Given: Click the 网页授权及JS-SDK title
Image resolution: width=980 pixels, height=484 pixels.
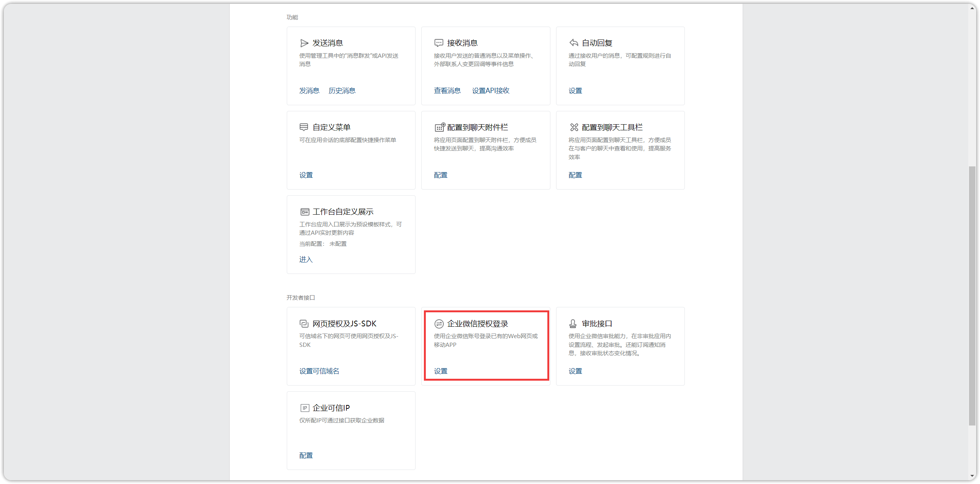Looking at the screenshot, I should coord(344,324).
